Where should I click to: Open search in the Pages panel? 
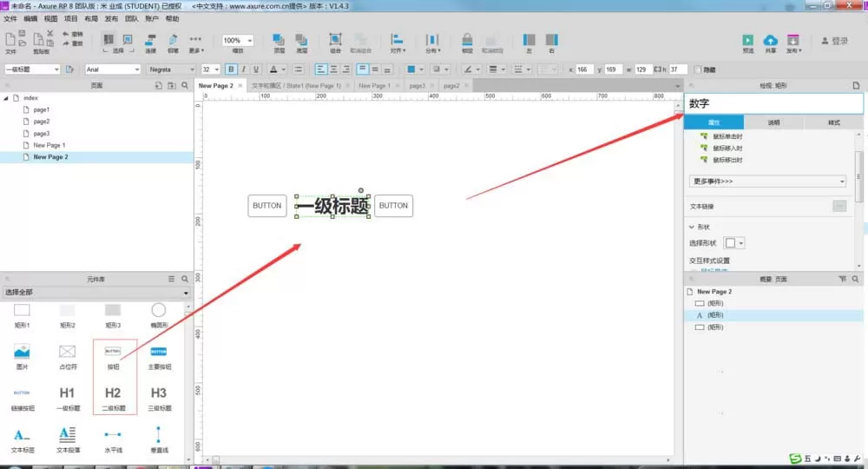(185, 85)
